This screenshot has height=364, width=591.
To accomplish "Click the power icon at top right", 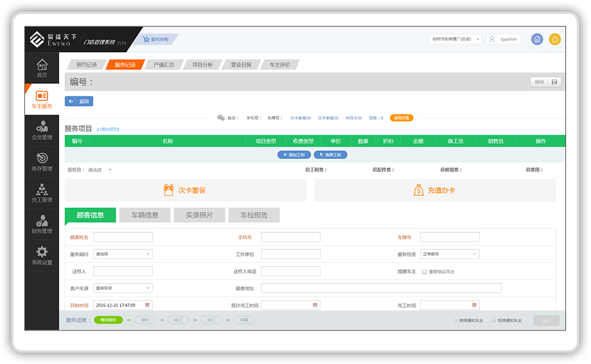I will click(555, 38).
